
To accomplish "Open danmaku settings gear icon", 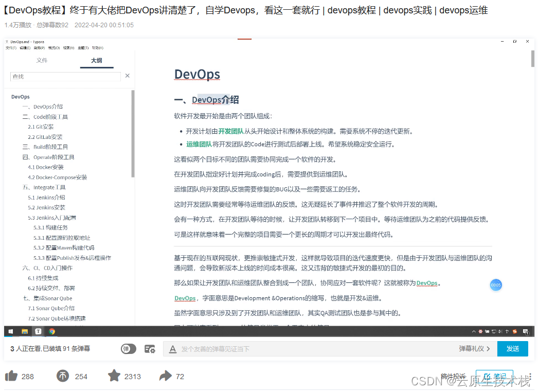I will pyautogui.click(x=150, y=349).
